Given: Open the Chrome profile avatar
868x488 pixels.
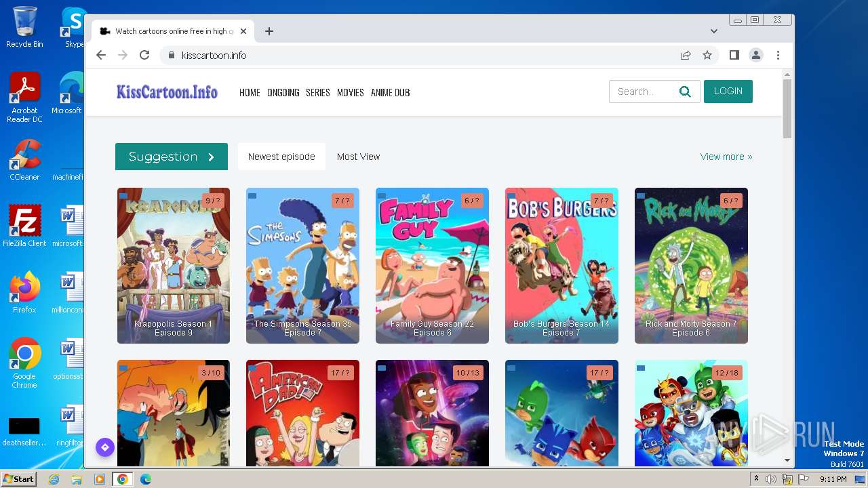Looking at the screenshot, I should tap(756, 56).
